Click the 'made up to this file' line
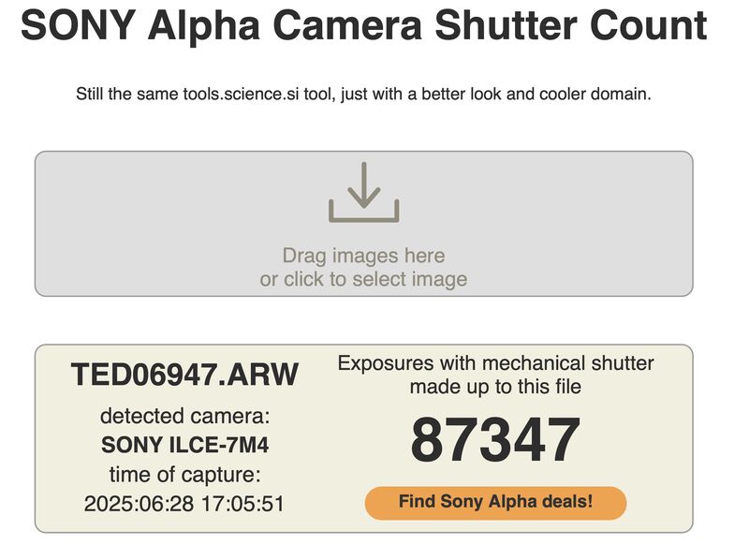The image size is (749, 560). [x=495, y=386]
